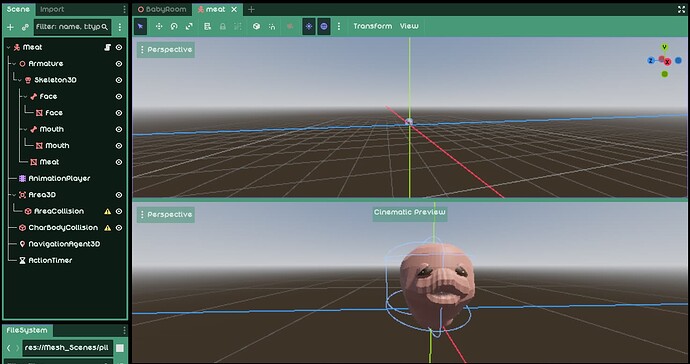Click the scene tree filter field
This screenshot has width=690, height=364.
coord(72,27)
